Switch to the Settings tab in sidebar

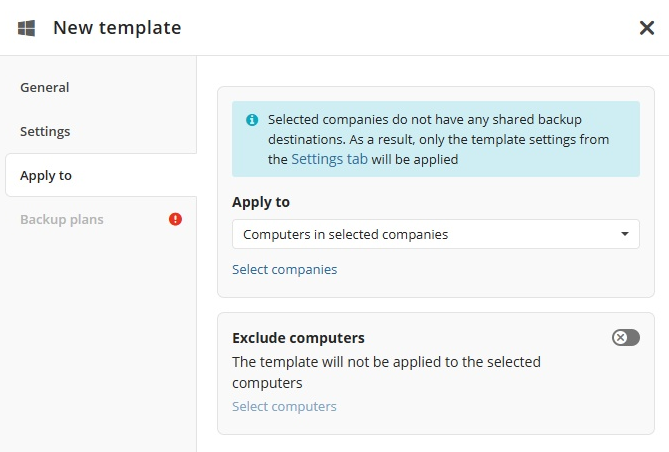(45, 131)
